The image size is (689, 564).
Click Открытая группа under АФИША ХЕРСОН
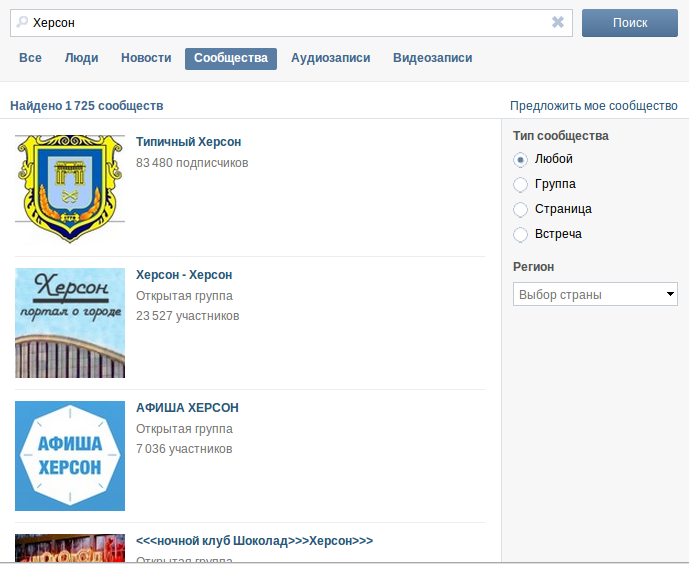click(184, 429)
